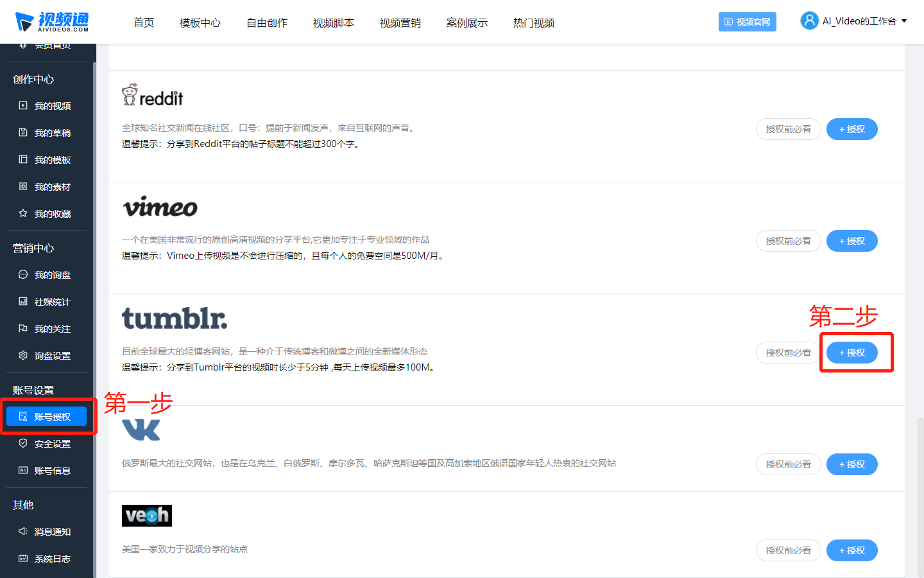Viewport: 924px width, 578px height.
Task: Open 消息通知 speaker item
Action: (x=46, y=532)
